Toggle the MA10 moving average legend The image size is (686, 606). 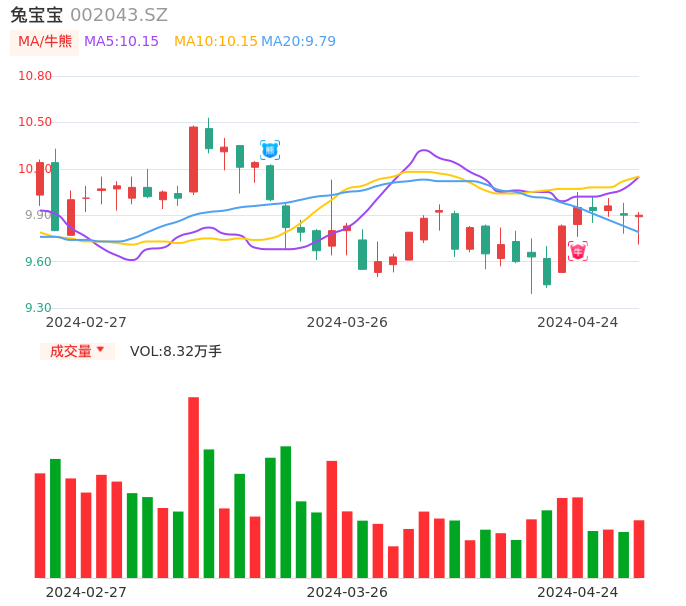tap(215, 42)
